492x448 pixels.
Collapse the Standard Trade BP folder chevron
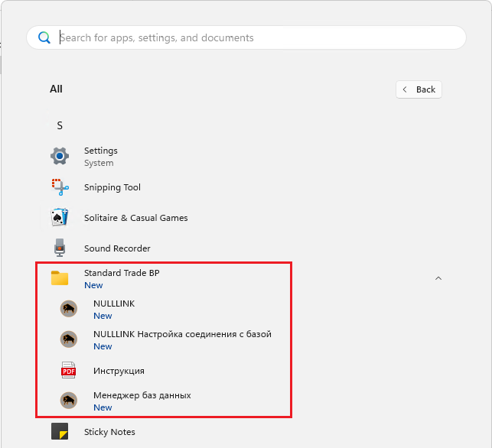point(438,278)
